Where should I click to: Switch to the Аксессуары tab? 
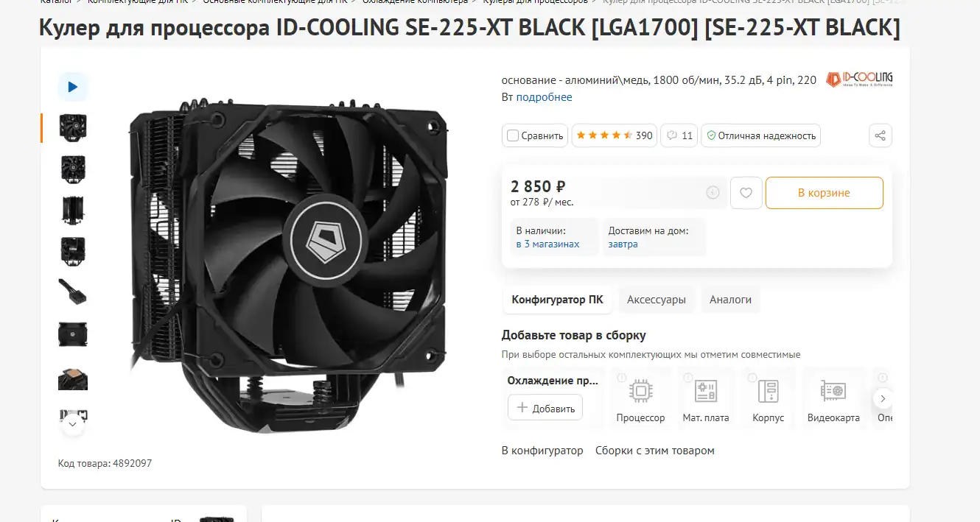point(657,300)
